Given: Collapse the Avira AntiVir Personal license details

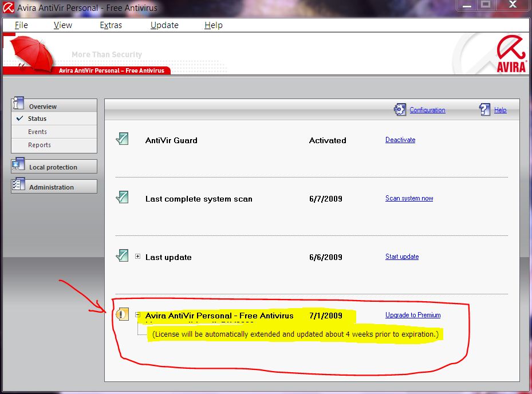Looking at the screenshot, I should pyautogui.click(x=137, y=314).
